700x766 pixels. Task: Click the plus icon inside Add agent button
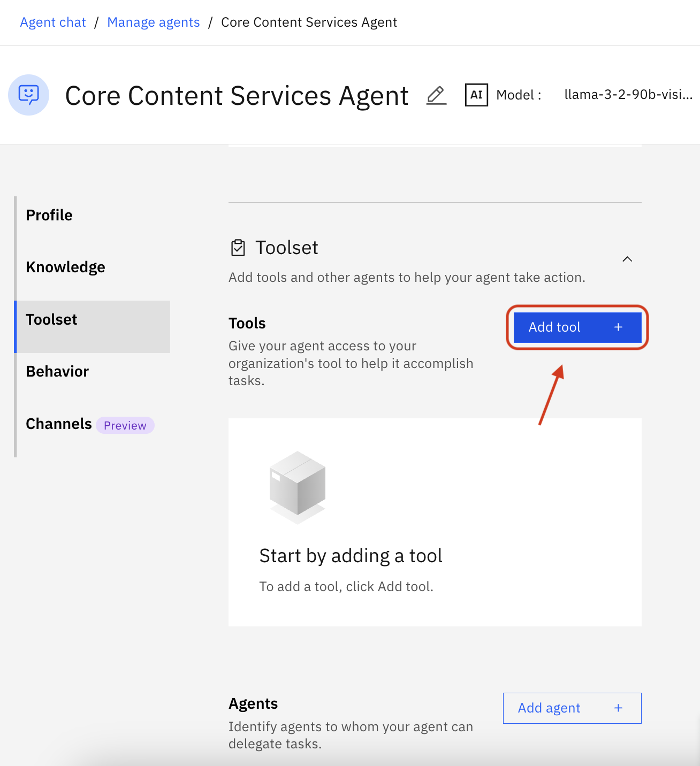point(618,708)
